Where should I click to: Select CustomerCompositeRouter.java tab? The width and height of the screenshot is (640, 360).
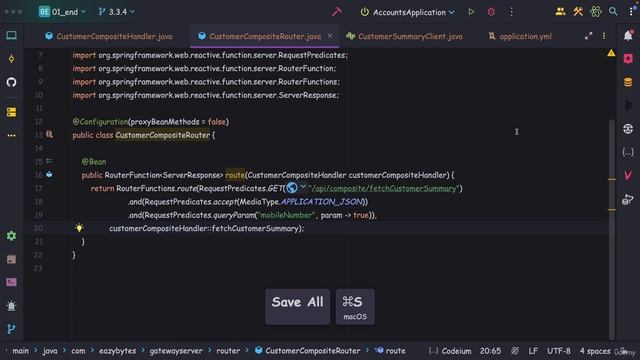point(265,36)
